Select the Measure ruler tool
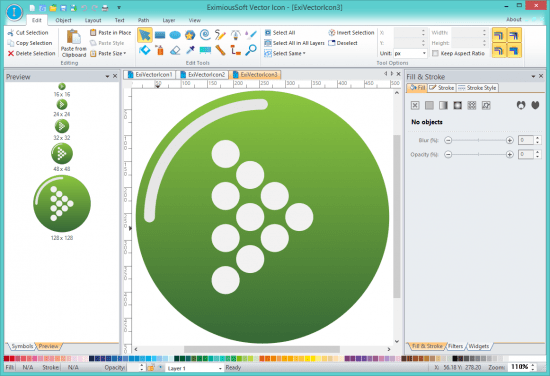 point(220,50)
